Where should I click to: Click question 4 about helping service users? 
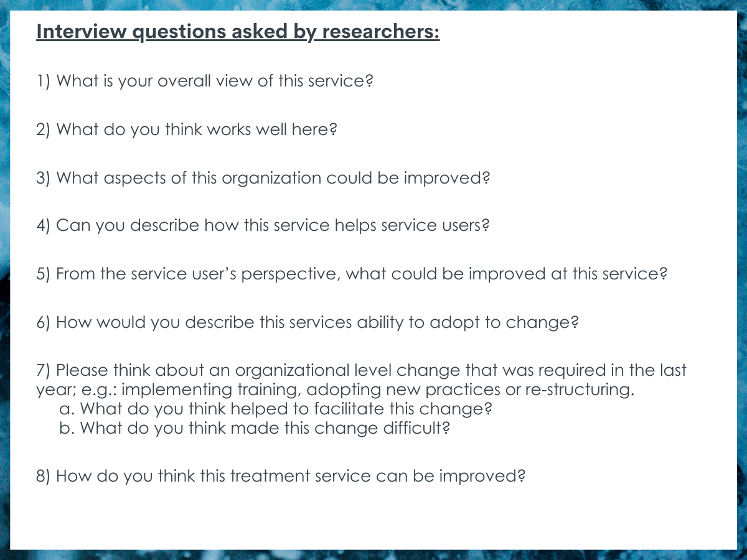263,225
